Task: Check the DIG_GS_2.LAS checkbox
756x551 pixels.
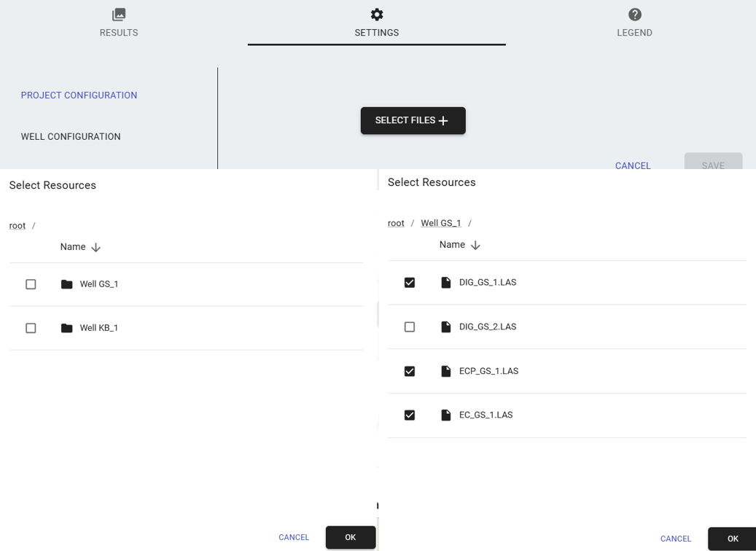Action: coord(410,327)
